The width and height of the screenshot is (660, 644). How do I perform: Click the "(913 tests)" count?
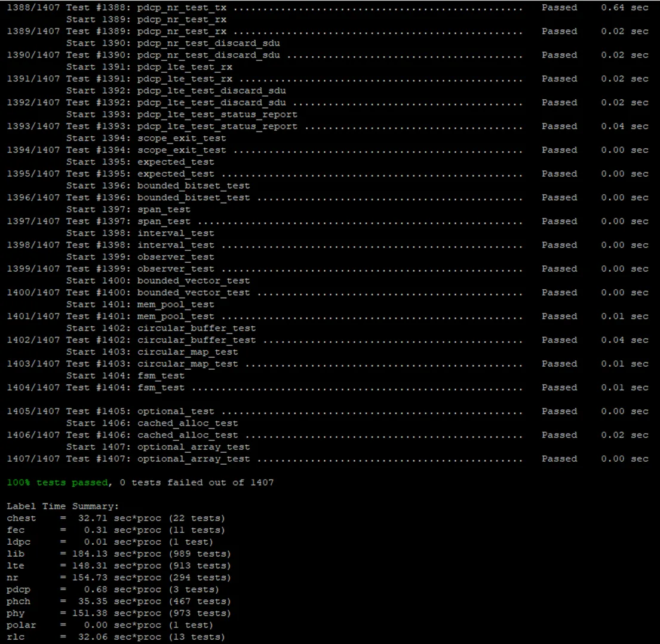coord(200,565)
